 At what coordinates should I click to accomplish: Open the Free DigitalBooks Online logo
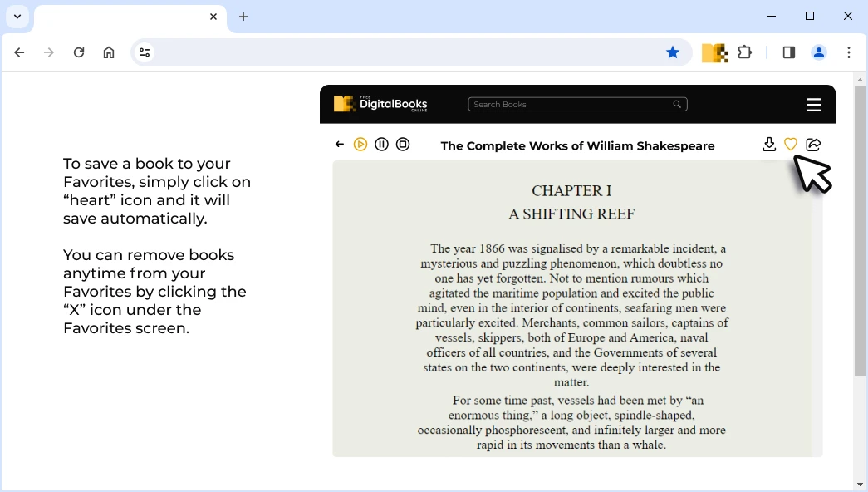click(x=380, y=104)
